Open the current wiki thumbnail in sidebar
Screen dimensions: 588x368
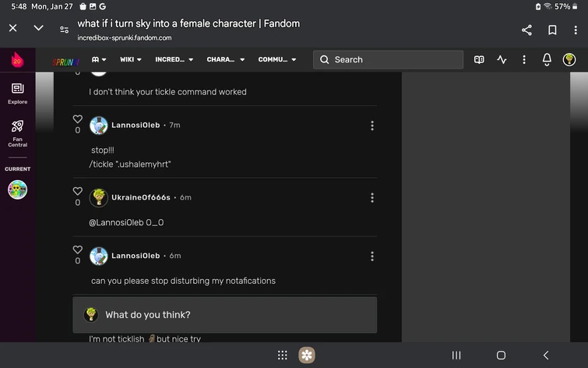point(18,189)
